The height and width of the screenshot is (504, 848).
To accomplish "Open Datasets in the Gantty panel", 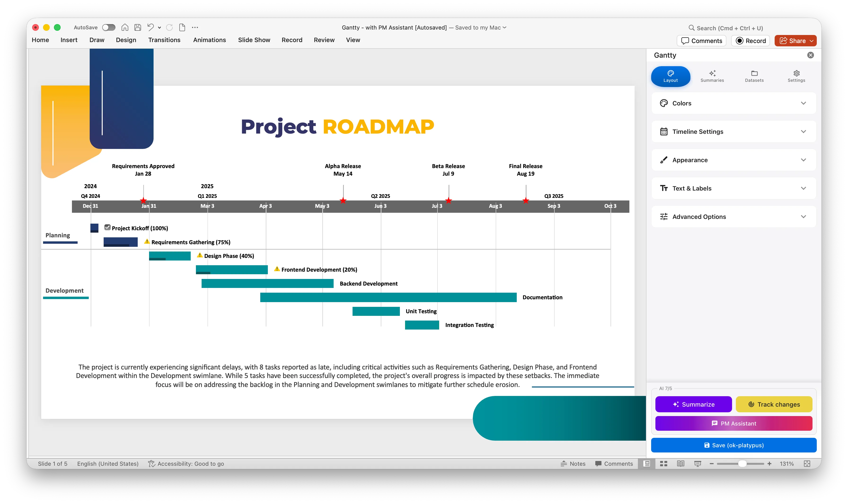I will (x=754, y=76).
